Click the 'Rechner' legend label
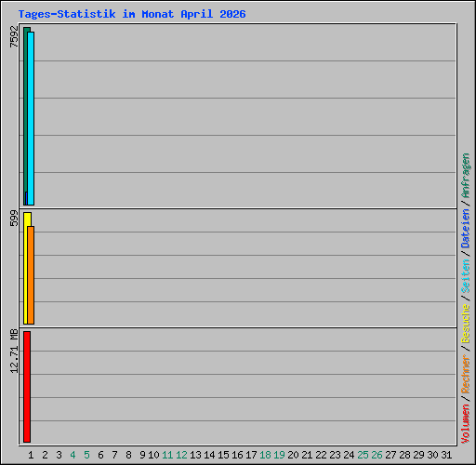476x465 pixels. (x=466, y=374)
